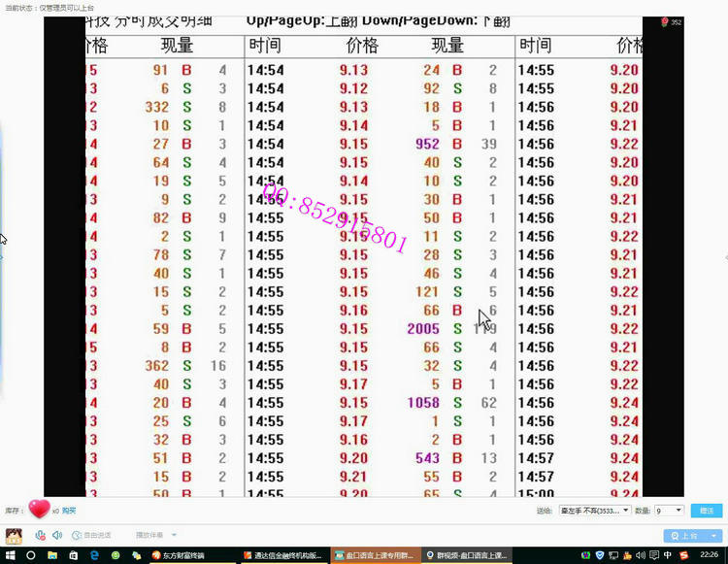
Task: Click the rose gift counter icon
Action: [666, 22]
